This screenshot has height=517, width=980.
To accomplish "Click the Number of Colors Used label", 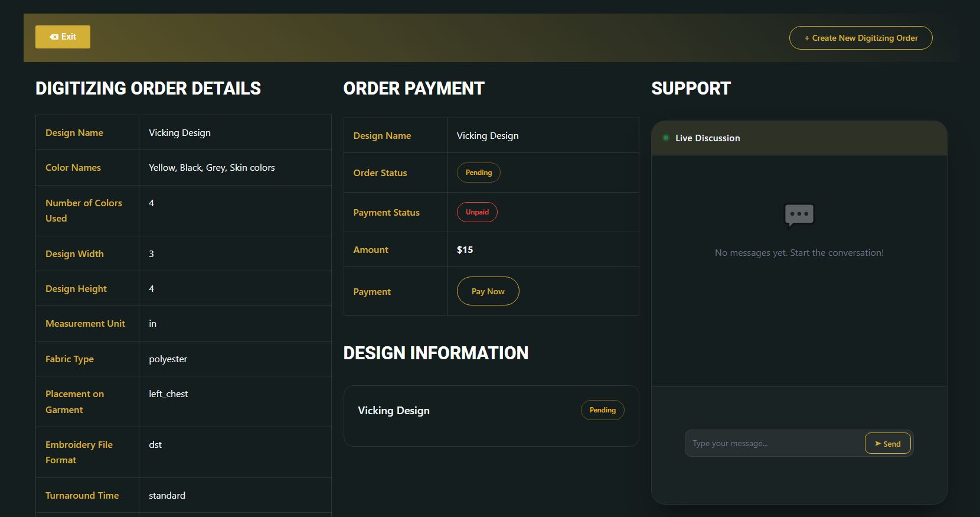I will tap(84, 211).
